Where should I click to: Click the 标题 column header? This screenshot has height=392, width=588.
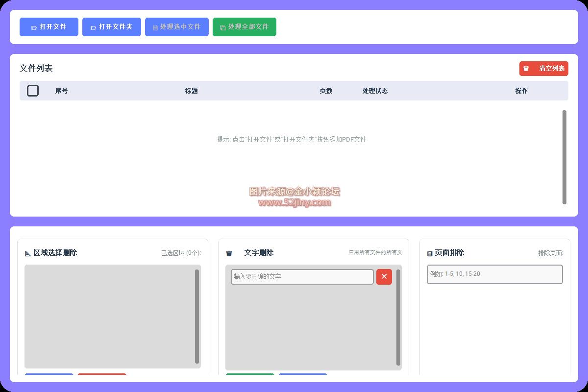191,91
